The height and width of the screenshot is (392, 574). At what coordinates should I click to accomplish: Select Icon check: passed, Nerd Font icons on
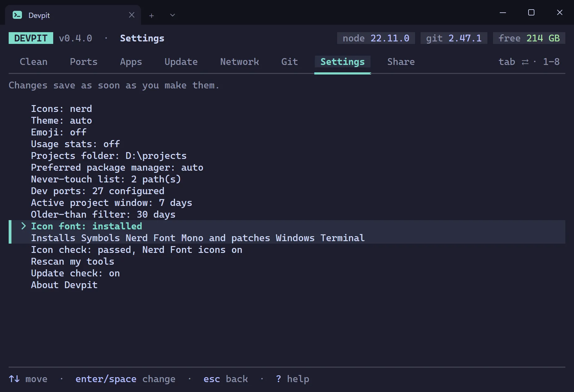[x=137, y=250]
